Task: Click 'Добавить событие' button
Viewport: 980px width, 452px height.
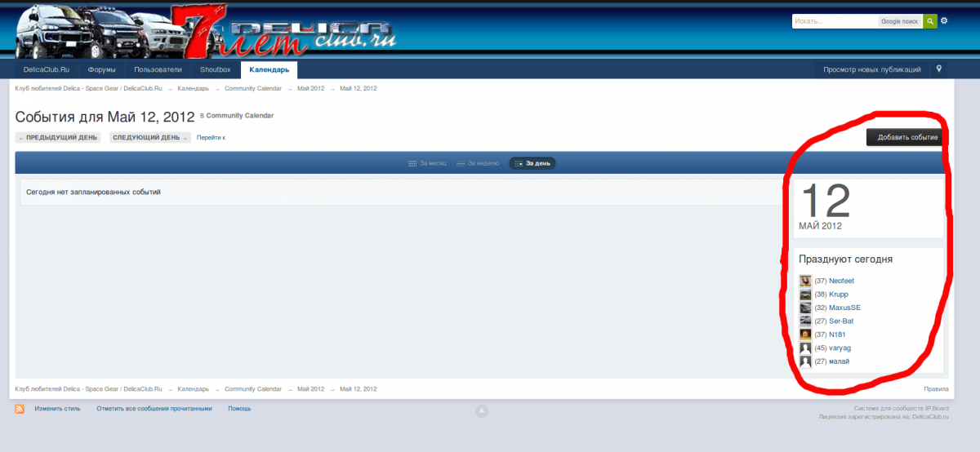Action: point(906,137)
